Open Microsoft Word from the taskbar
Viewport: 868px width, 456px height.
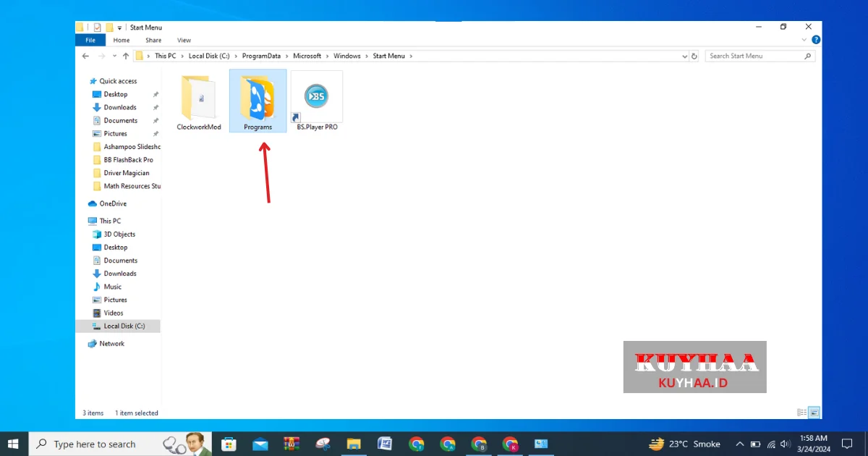coord(385,444)
